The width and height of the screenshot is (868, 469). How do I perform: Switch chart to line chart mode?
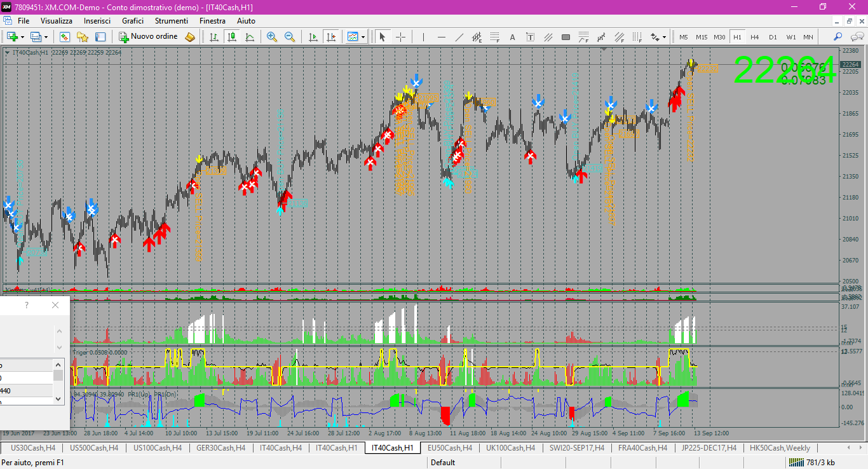[250, 37]
